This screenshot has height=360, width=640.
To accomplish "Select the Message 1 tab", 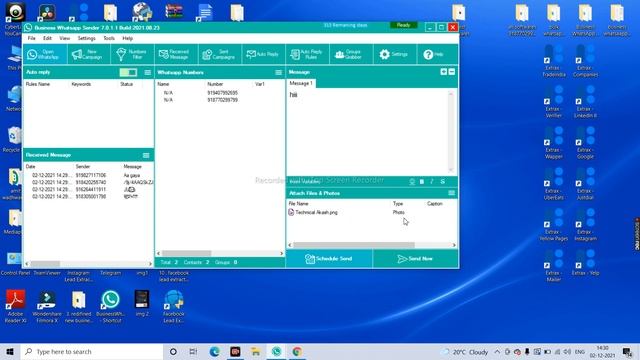I will pyautogui.click(x=301, y=83).
